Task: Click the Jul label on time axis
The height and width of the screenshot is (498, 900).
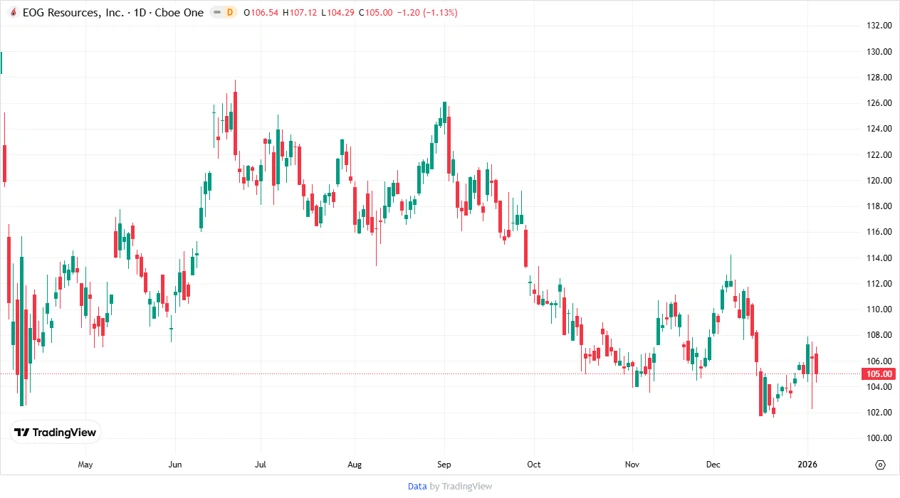Action: coord(261,464)
